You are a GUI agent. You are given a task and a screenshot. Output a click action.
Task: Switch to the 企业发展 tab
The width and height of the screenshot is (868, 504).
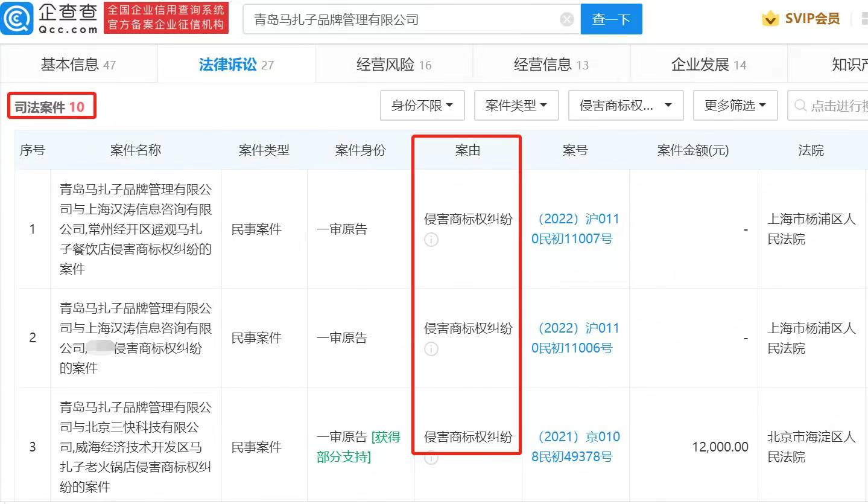[709, 65]
